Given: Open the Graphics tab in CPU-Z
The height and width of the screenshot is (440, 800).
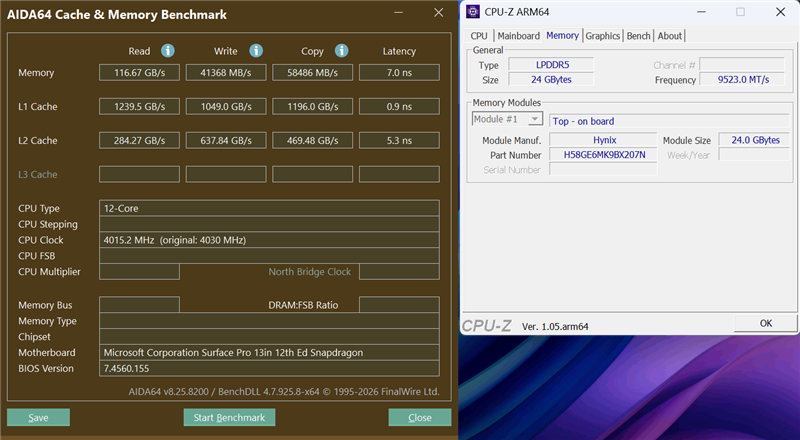Looking at the screenshot, I should [603, 36].
